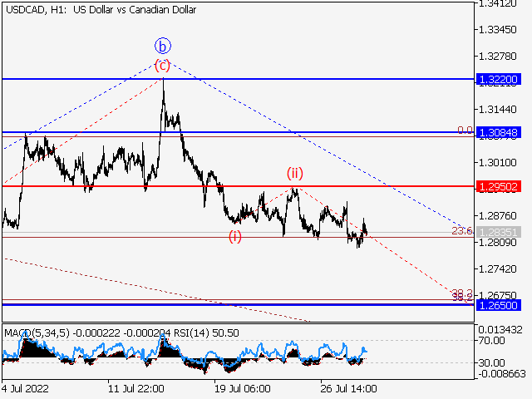
Task: Click the 19 Jul 06:00 time label
Action: pos(242,388)
